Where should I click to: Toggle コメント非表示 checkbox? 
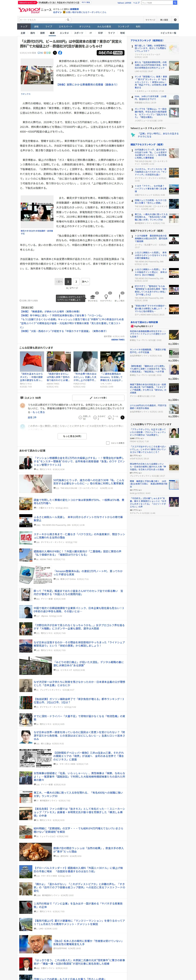click(108, 443)
